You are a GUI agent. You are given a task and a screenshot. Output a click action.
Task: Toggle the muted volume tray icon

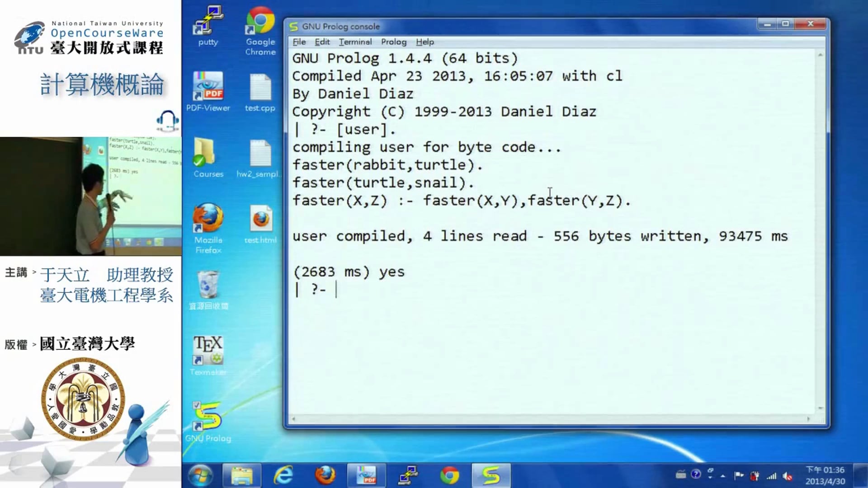(x=788, y=476)
